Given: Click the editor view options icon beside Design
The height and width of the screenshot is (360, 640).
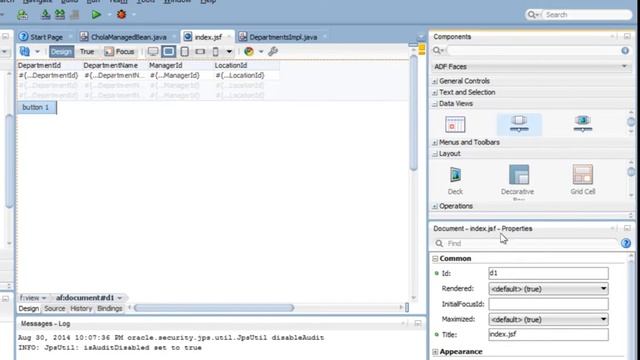Looking at the screenshot, I should [25, 51].
